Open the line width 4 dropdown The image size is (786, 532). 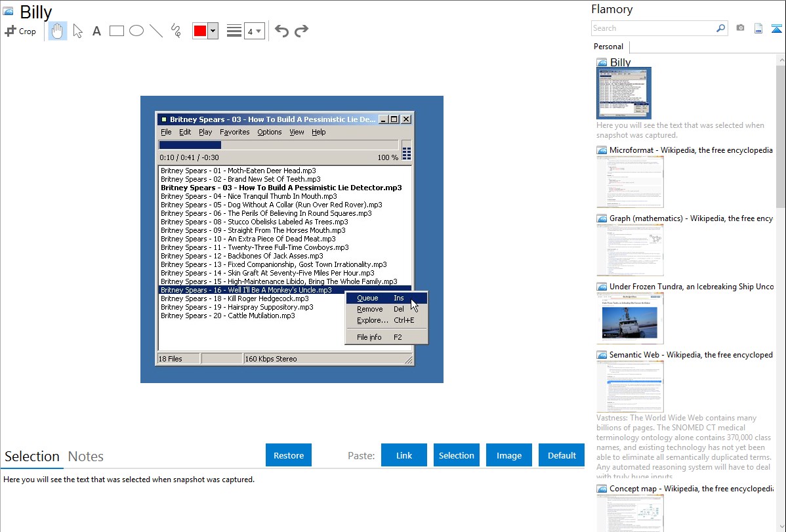(254, 31)
